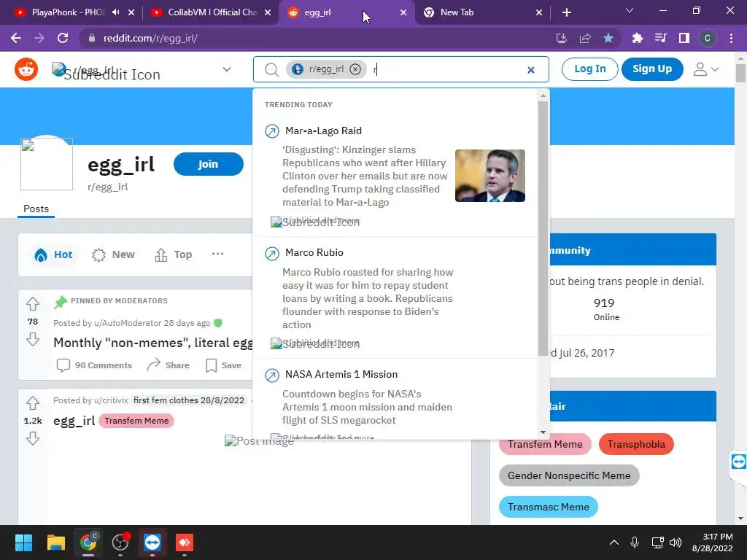The image size is (747, 560).
Task: Click the share page icon in address bar
Action: coord(585,38)
